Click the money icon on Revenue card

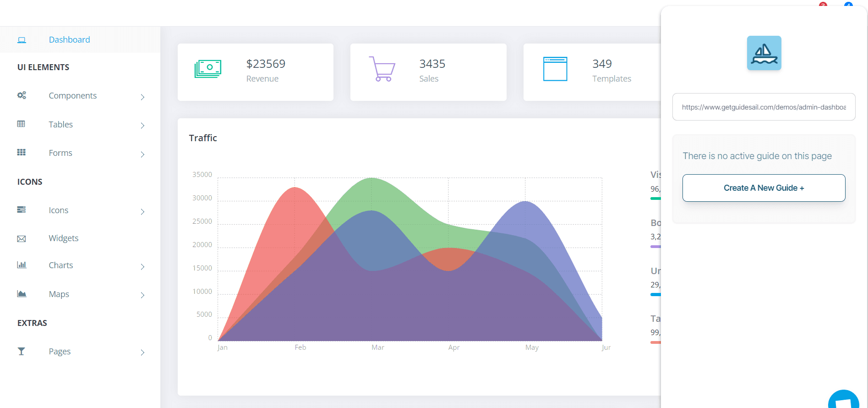(x=207, y=69)
